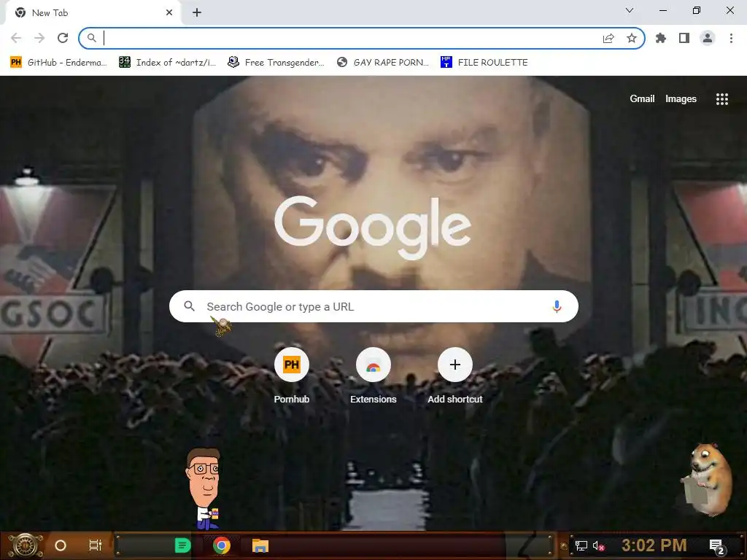Click the forward navigation arrow

click(39, 38)
